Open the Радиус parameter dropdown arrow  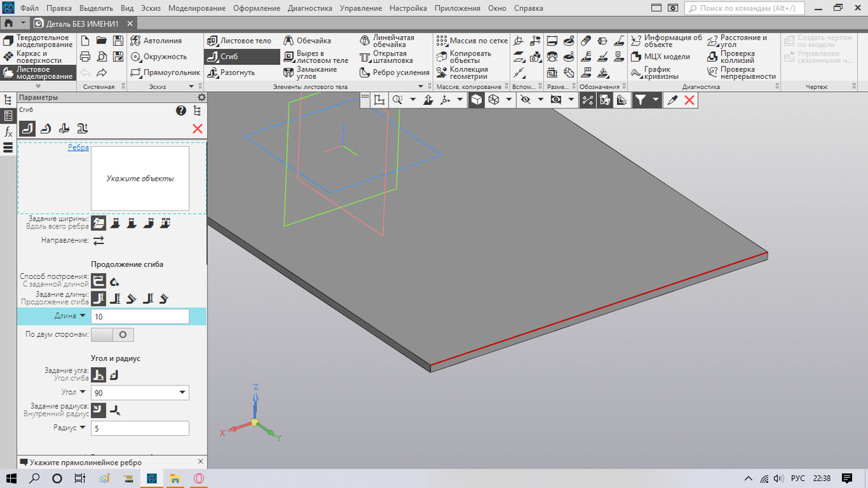click(82, 428)
